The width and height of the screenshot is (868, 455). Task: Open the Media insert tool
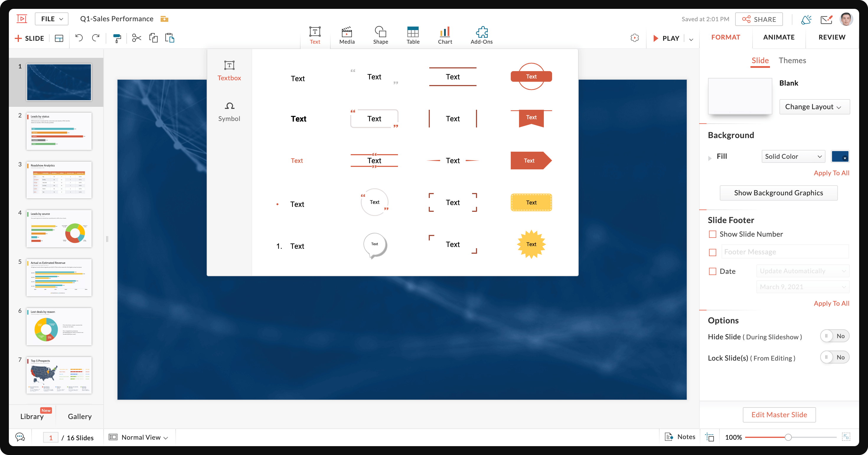(x=346, y=35)
